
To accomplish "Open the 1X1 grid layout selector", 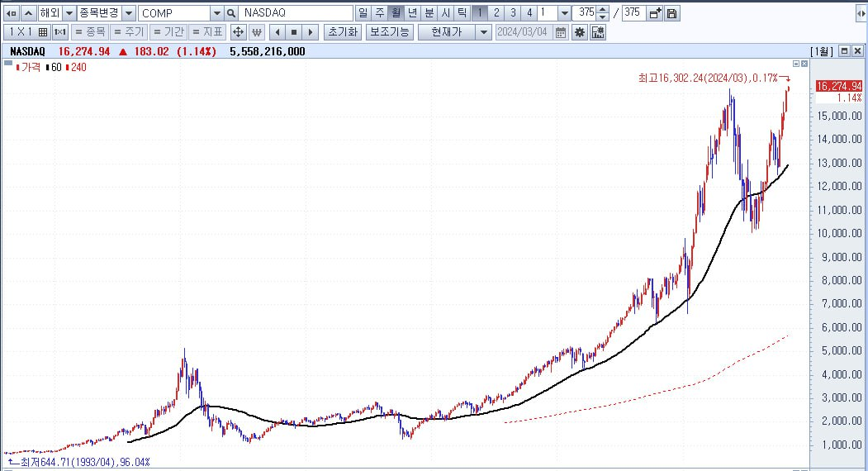I will [x=26, y=32].
